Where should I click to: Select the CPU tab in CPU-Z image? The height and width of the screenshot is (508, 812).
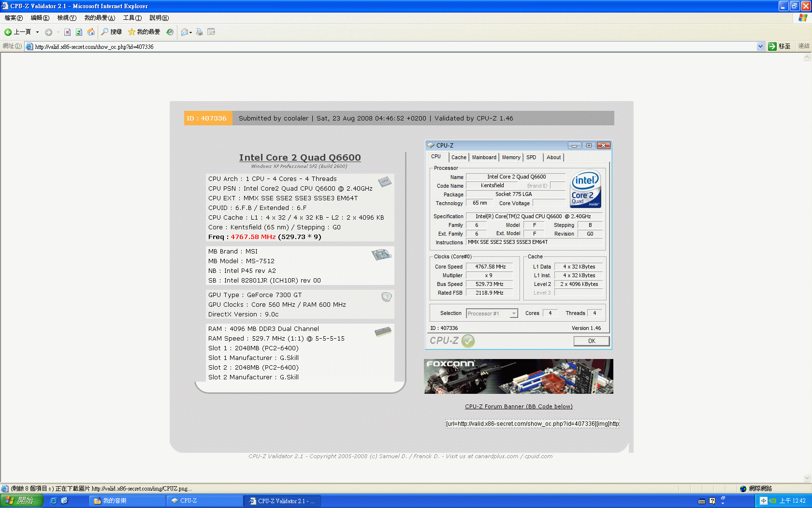click(x=436, y=157)
